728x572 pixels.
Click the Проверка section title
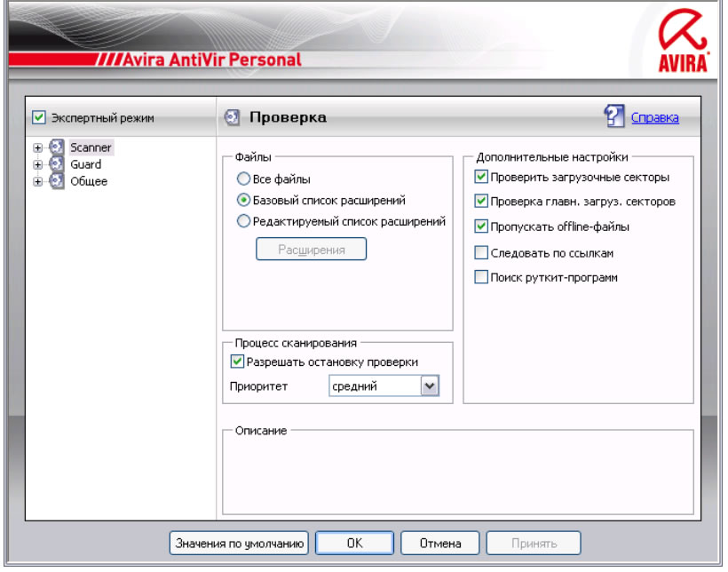tap(288, 117)
